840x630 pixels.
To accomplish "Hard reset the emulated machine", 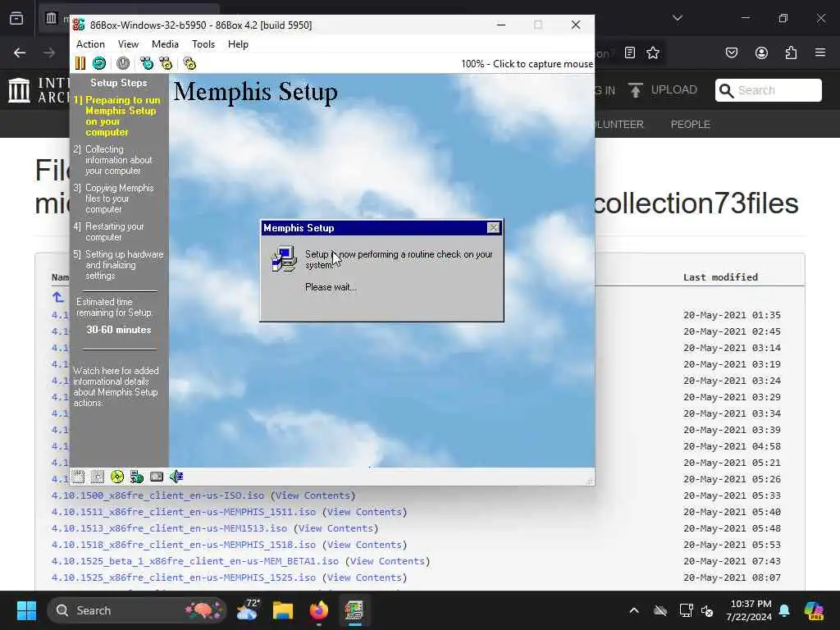I will [99, 63].
